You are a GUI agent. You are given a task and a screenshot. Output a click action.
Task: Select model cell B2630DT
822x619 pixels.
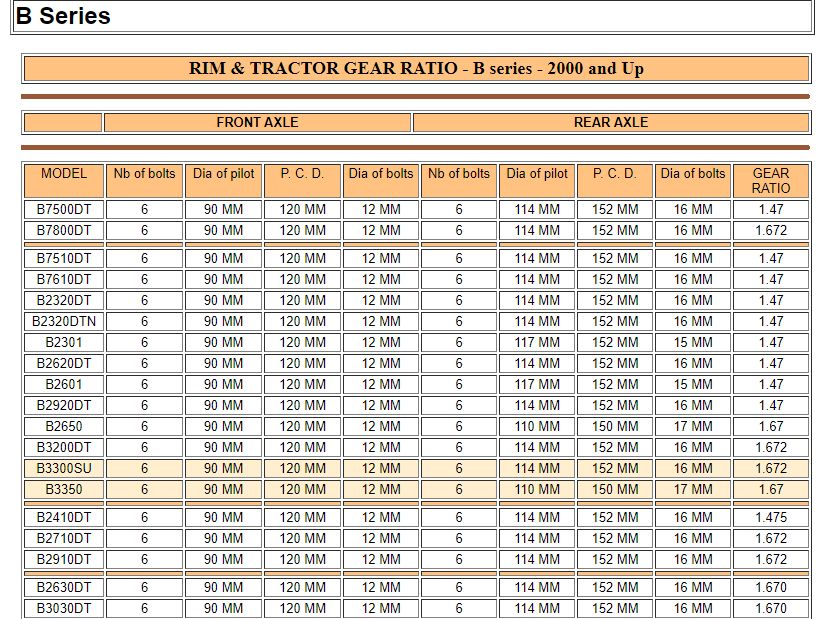[x=64, y=587]
